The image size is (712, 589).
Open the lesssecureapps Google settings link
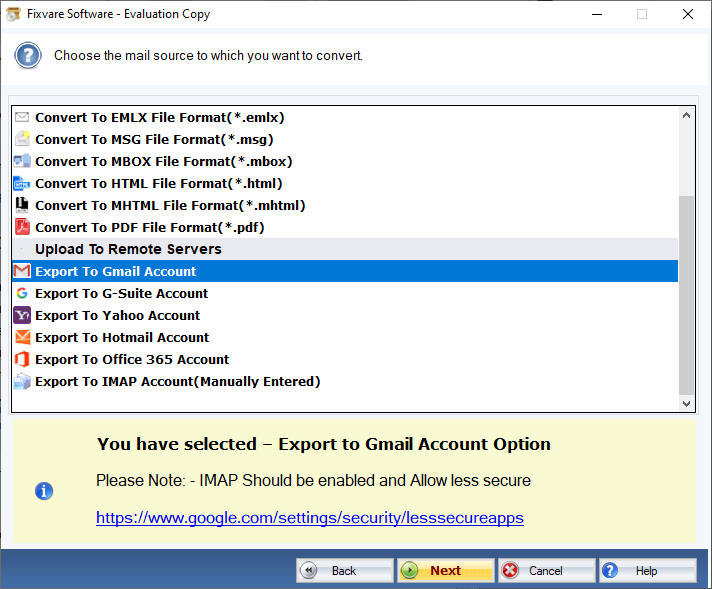(310, 518)
